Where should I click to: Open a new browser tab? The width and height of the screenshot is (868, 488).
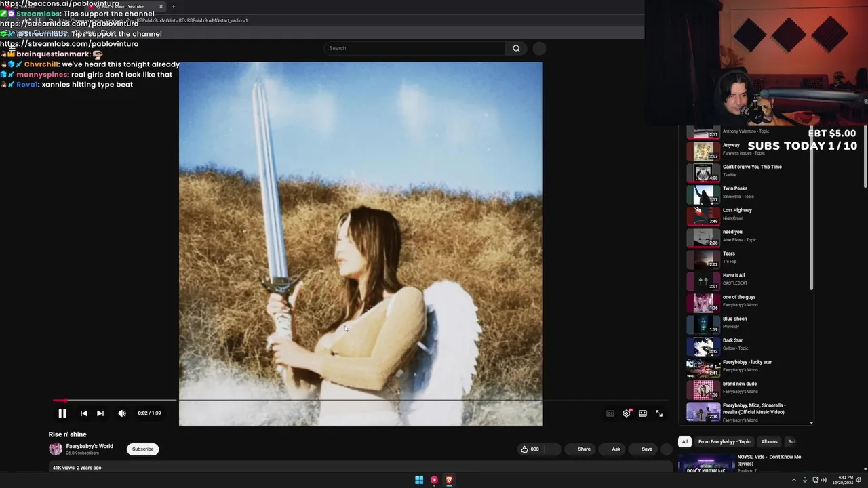(174, 7)
